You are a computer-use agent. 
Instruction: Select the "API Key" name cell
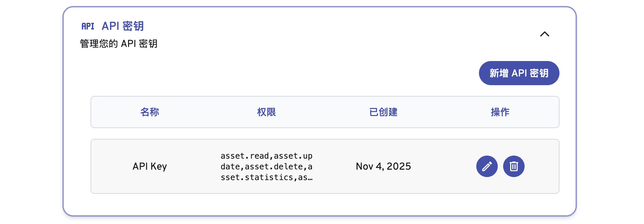(x=150, y=166)
